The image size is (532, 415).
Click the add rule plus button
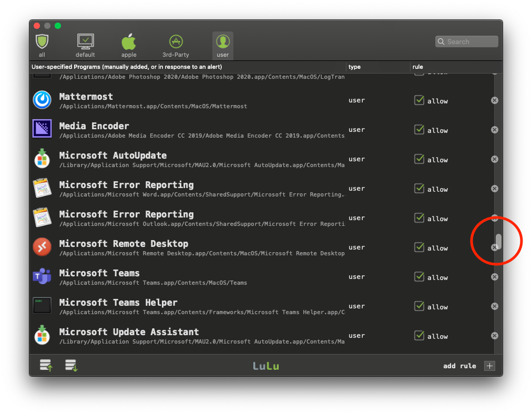tap(489, 366)
